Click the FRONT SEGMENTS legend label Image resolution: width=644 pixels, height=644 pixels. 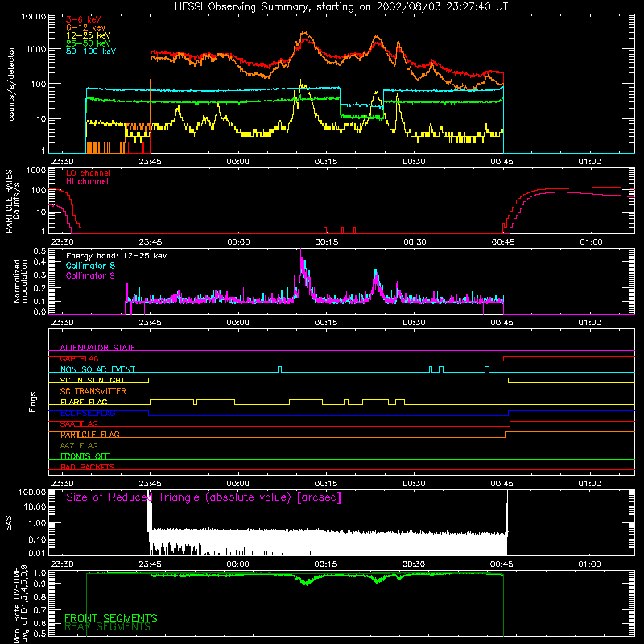111,618
